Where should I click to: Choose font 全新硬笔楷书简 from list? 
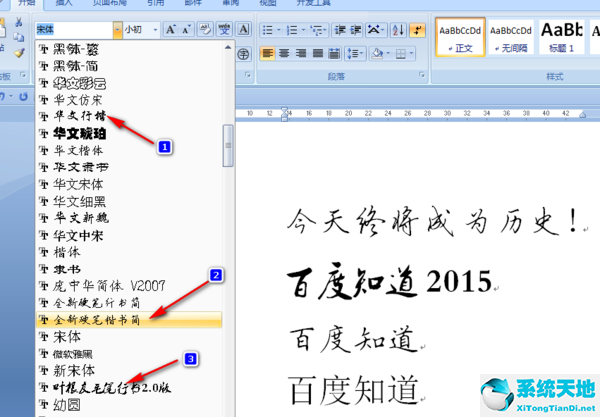click(129, 320)
